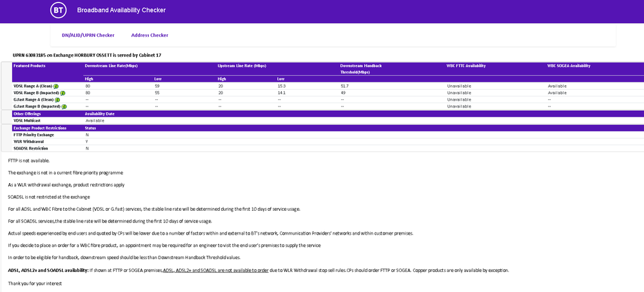The width and height of the screenshot is (644, 292).
Task: Click Unavailable cell in G.fast Range B row
Action: click(459, 106)
